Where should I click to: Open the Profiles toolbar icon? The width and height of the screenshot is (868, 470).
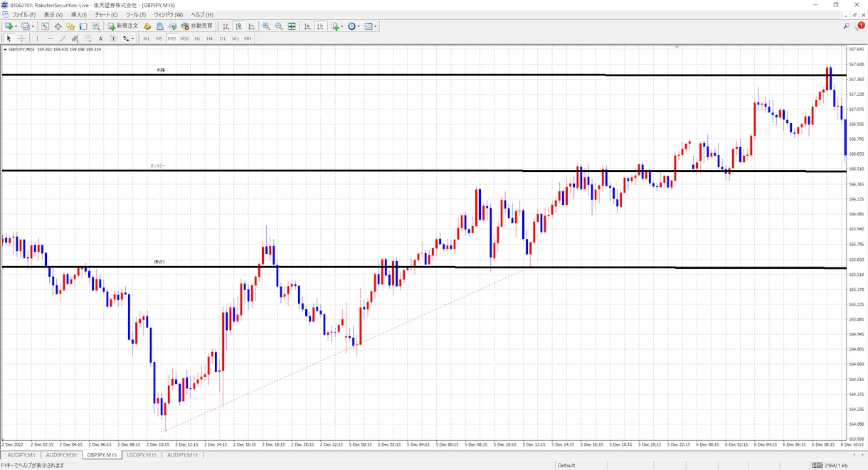point(26,26)
